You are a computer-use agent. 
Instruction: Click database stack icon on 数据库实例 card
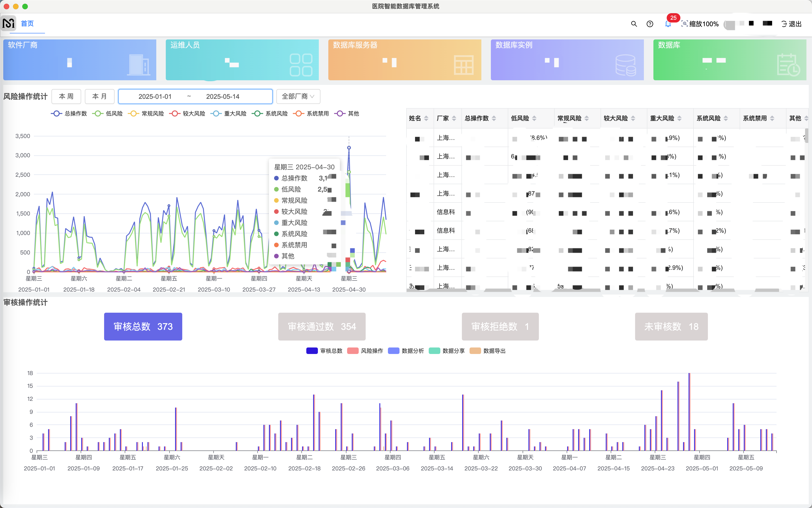626,65
